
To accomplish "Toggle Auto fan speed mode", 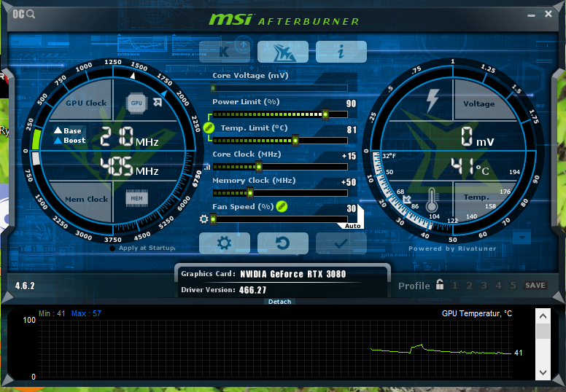I will click(352, 226).
